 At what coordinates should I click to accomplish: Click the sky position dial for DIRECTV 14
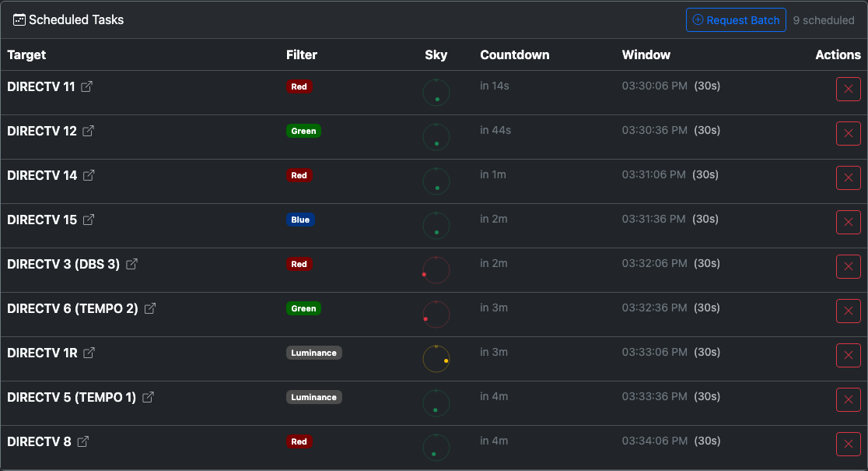[436, 181]
